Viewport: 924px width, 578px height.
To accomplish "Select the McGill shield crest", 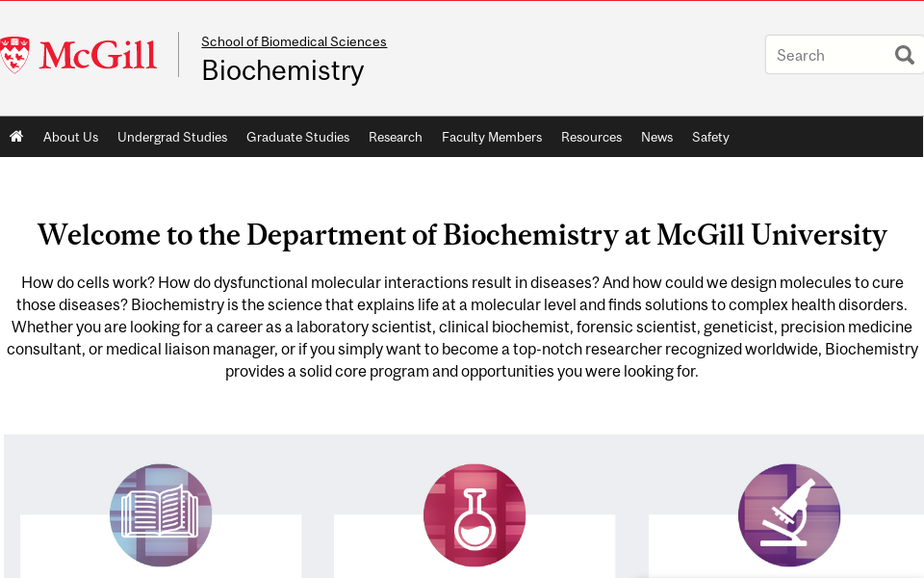I will pos(14,54).
